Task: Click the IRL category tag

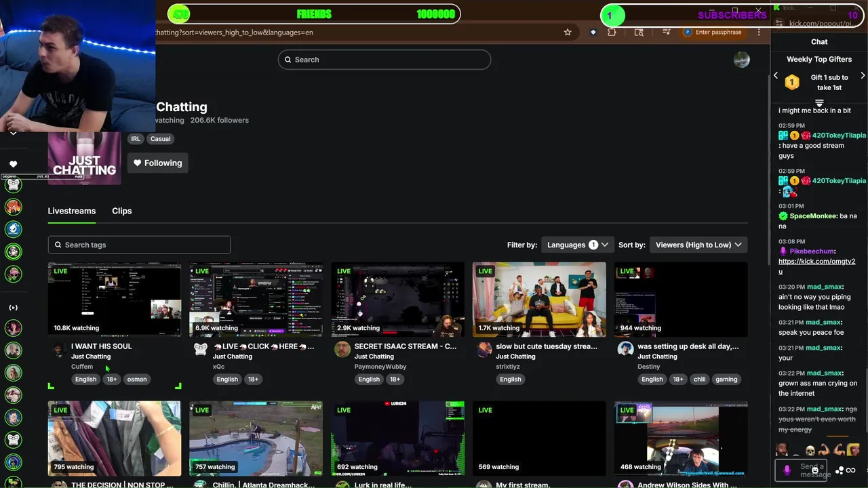Action: pos(136,139)
